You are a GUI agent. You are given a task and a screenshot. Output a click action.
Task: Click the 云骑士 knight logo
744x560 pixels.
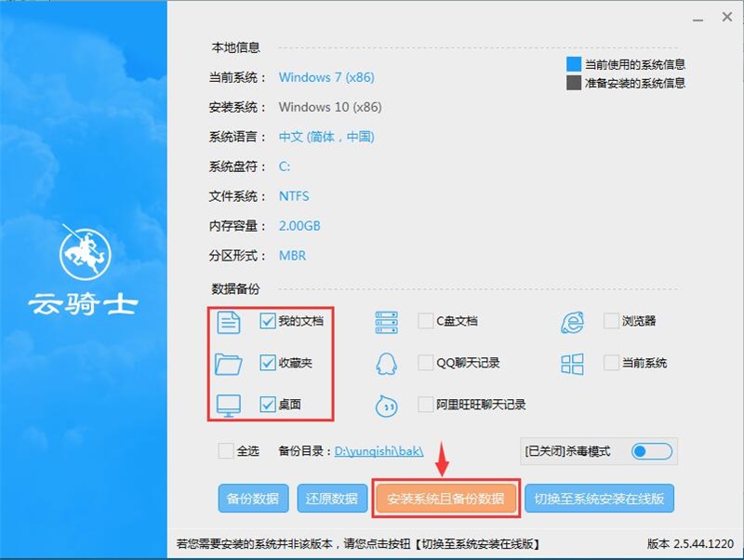click(x=86, y=252)
